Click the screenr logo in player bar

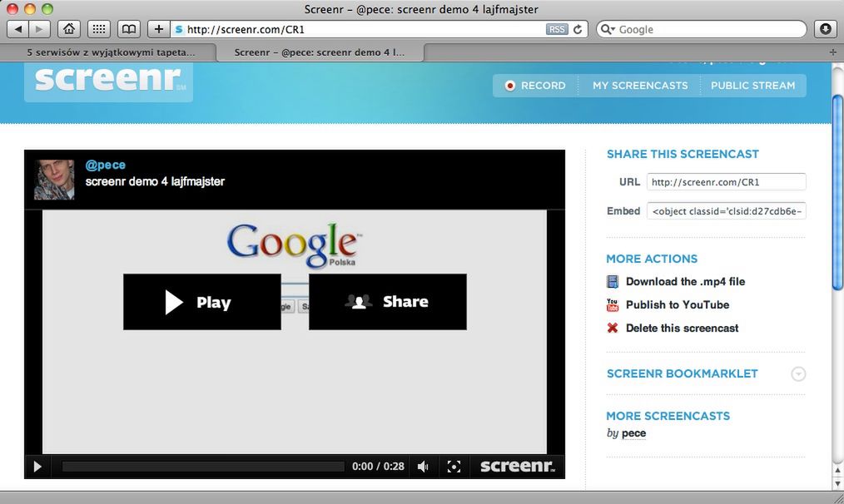point(517,466)
